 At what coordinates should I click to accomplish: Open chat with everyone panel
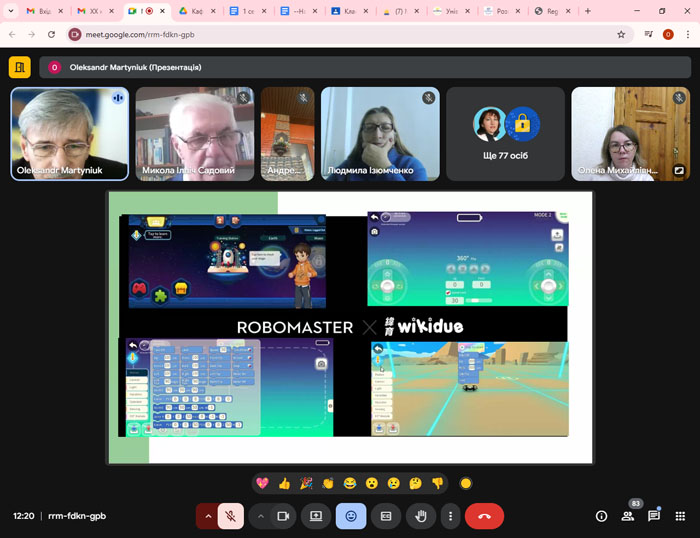coord(654,516)
